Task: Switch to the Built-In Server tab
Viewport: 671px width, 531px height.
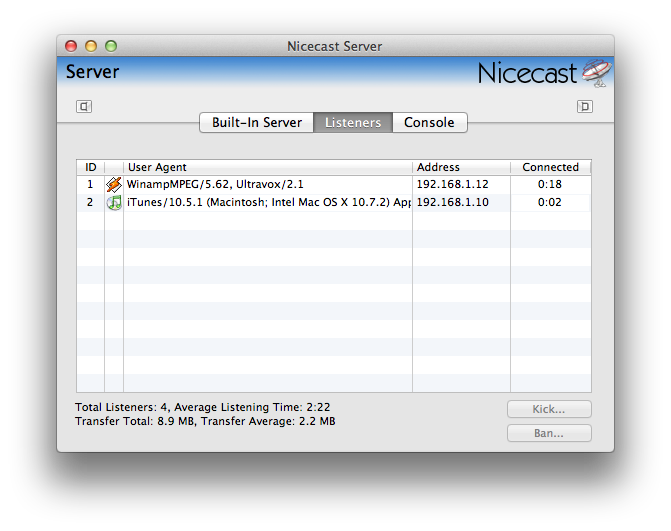Action: [x=257, y=122]
